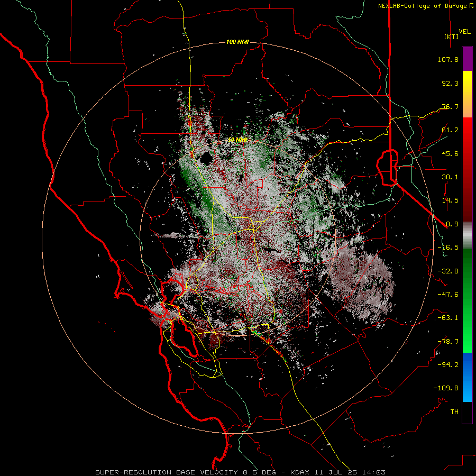Click the gray near-zero segment of the color bar

(467, 235)
